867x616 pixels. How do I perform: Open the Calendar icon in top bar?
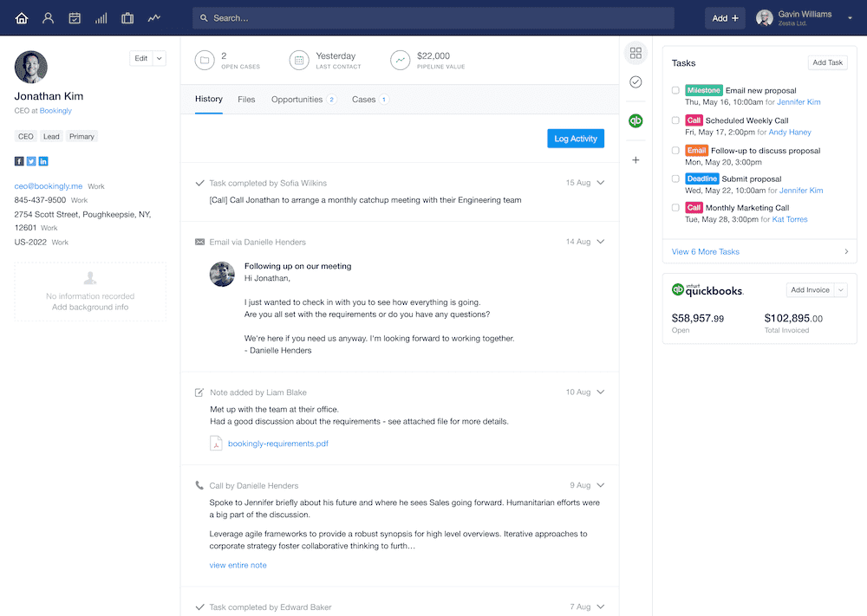pyautogui.click(x=75, y=18)
